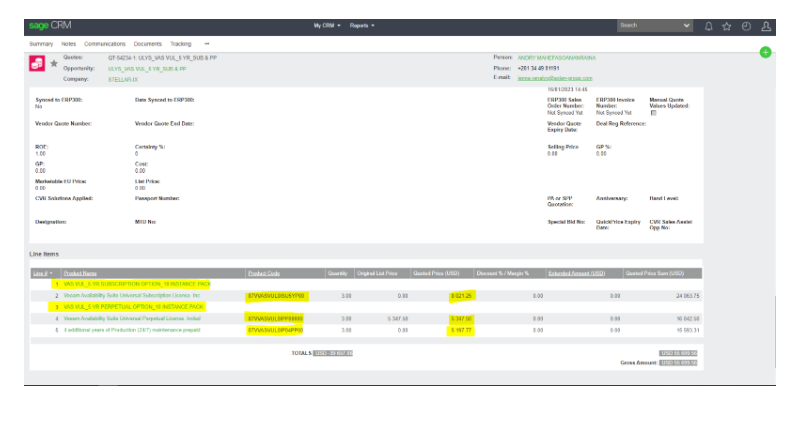Expand the Reports dropdown menu
This screenshot has width=802, height=439.
[362, 26]
